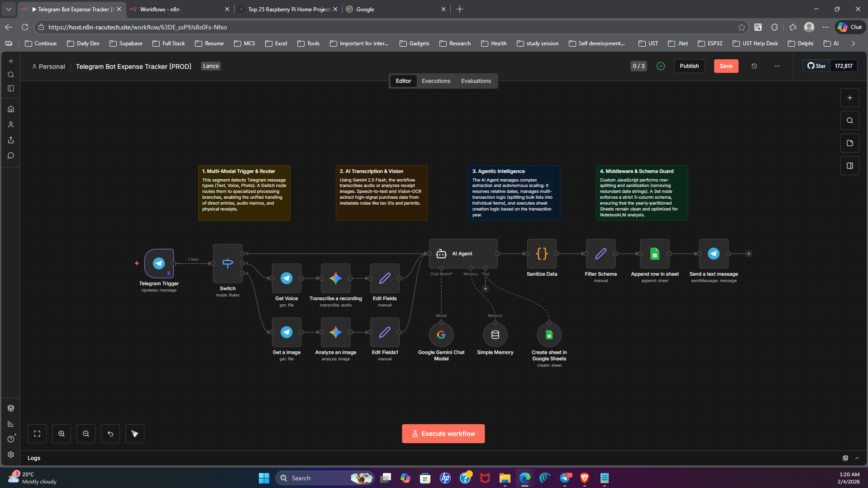Viewport: 868px width, 488px height.
Task: Switch to the Executions tab
Action: 436,81
